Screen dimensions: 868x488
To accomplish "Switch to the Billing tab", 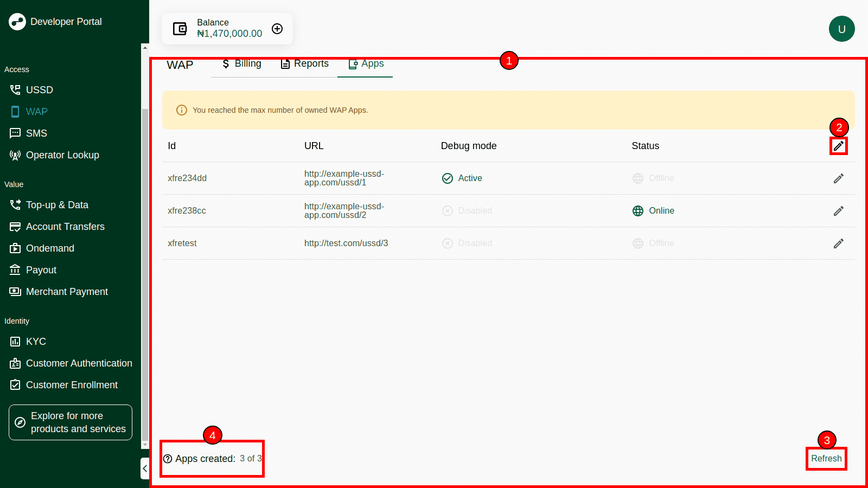I will click(242, 64).
